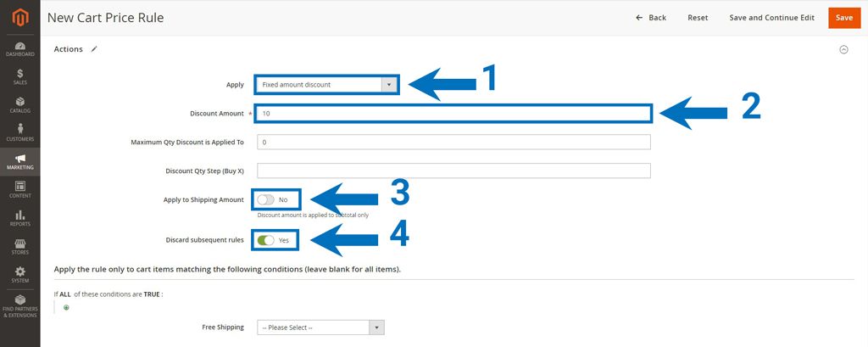
Task: Click the Actions section heading
Action: tap(68, 49)
